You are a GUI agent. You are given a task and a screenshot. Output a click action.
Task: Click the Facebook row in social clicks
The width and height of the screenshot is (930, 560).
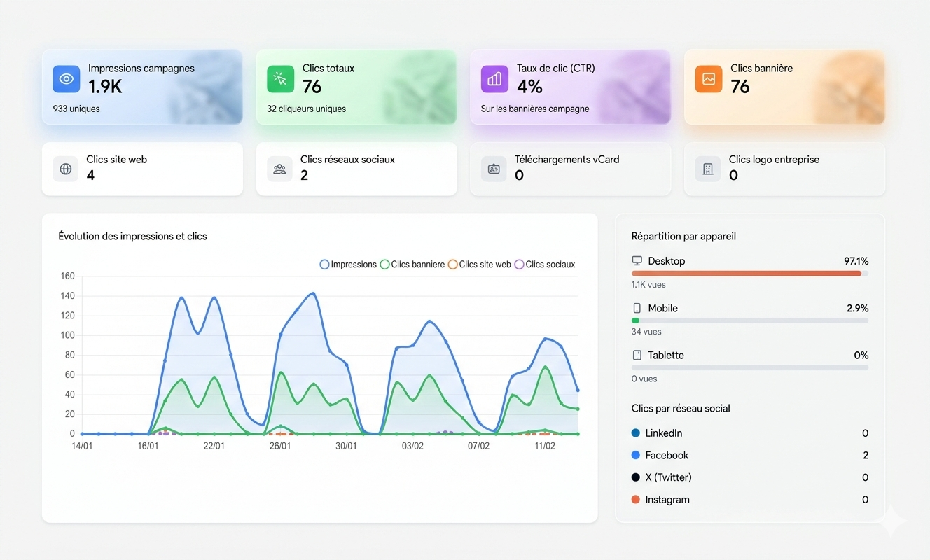749,456
